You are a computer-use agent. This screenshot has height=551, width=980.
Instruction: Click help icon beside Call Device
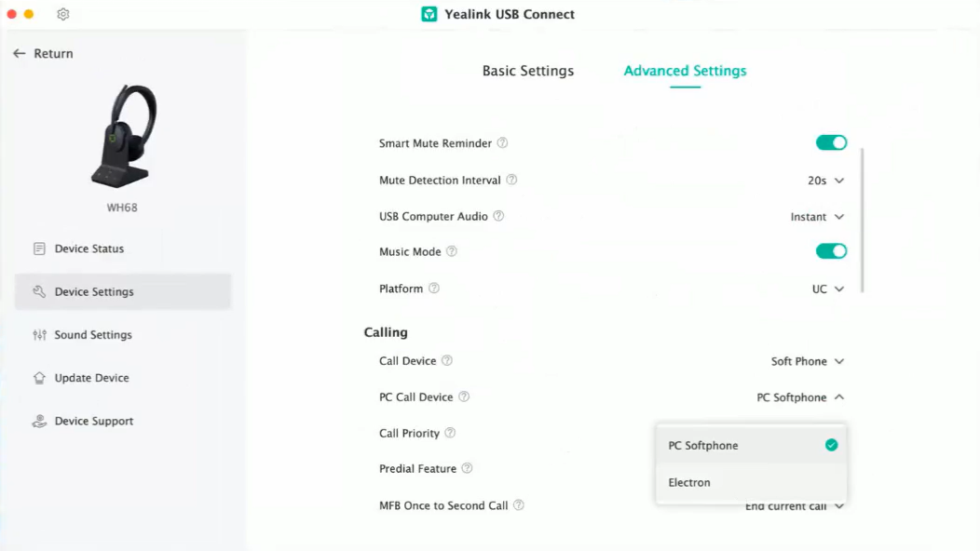pos(447,360)
